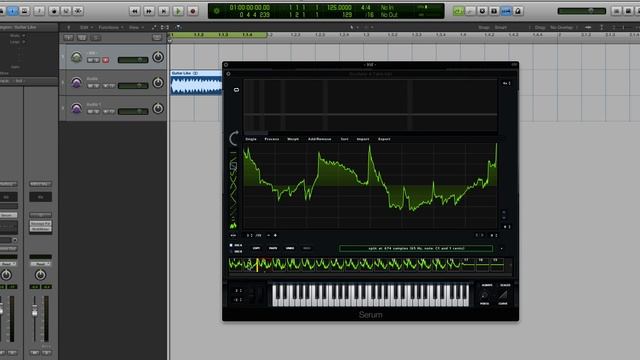Viewport: 640px width, 360px height.
Task: Click the green instrument icon on first track
Action: 76,57
